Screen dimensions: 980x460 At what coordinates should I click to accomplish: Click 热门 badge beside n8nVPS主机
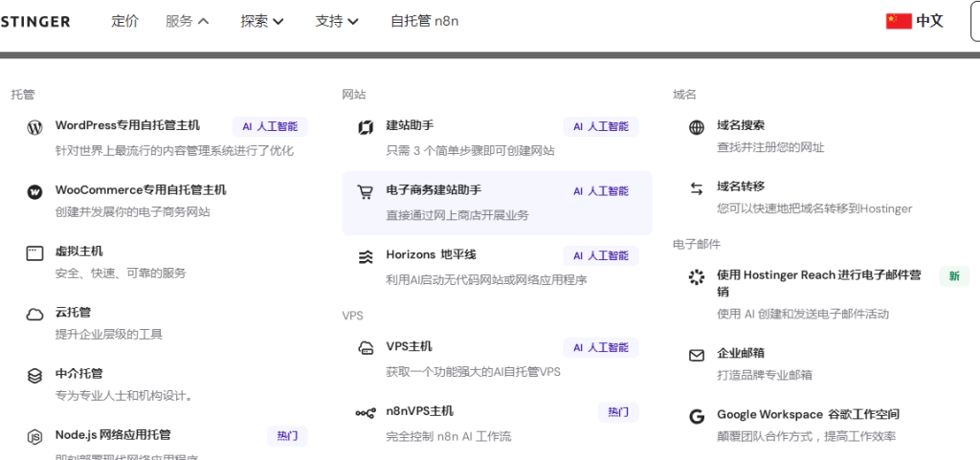point(619,412)
